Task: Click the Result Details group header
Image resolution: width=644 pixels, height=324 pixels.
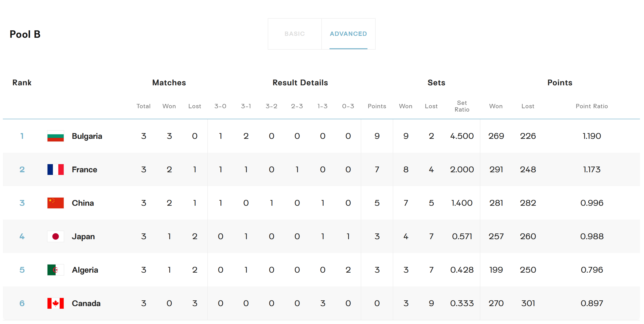Action: [300, 83]
